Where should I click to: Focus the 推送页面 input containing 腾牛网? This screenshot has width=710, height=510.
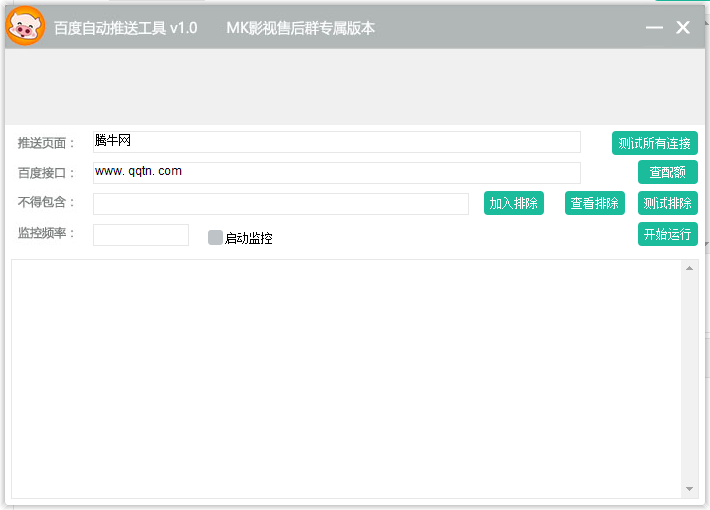coord(336,142)
